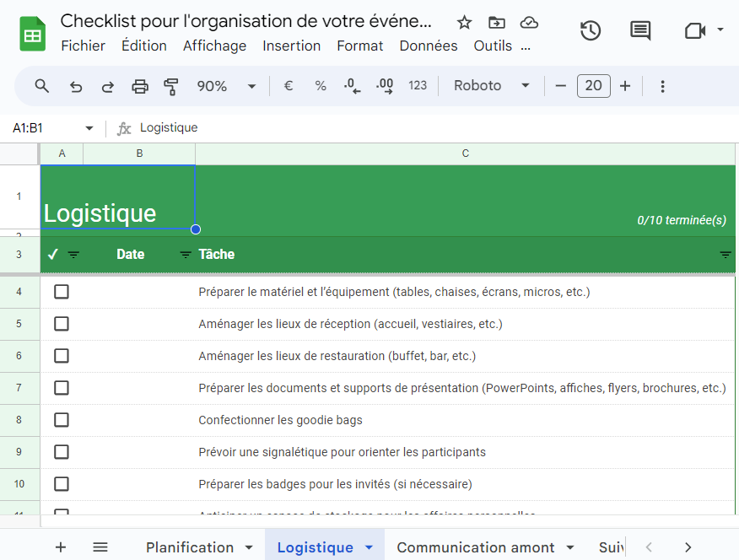Viewport: 739px width, 560px height.
Task: Click the font size field showing 20
Action: tap(593, 86)
